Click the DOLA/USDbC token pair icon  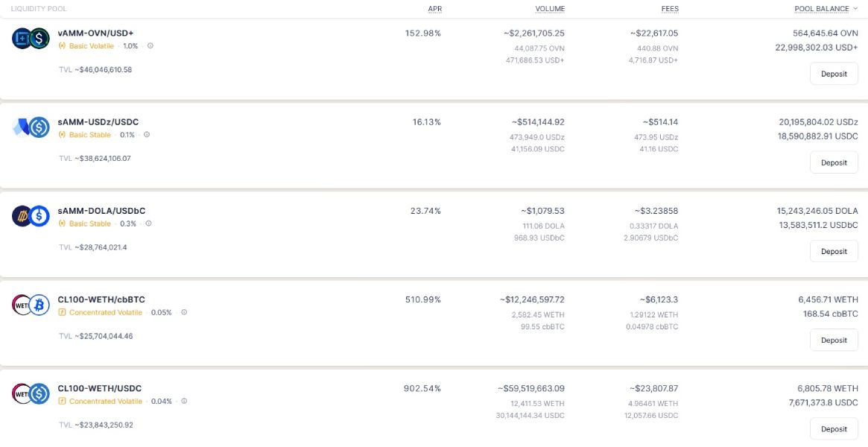pyautogui.click(x=31, y=216)
